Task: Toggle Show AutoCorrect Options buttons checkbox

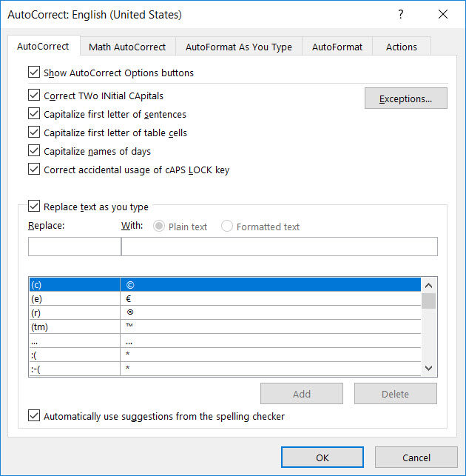Action: (34, 73)
